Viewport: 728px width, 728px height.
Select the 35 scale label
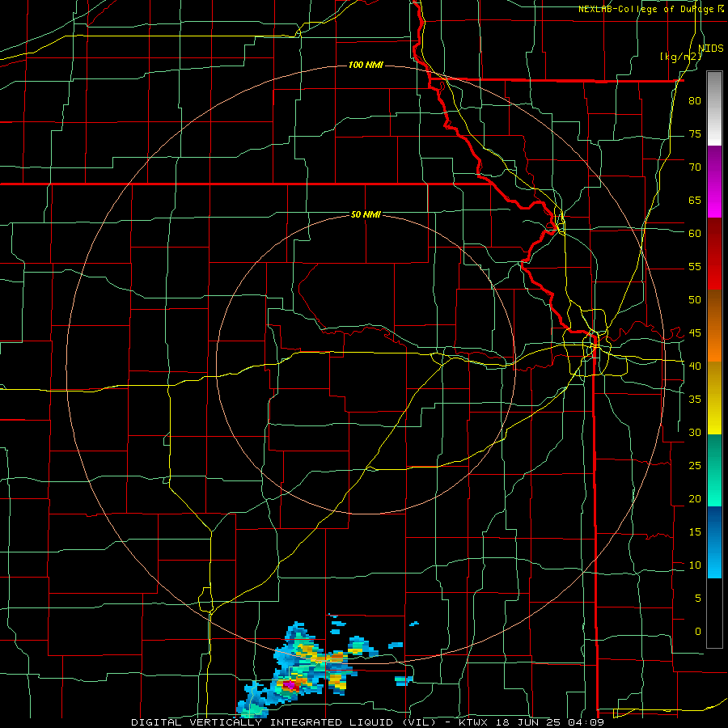pos(695,400)
